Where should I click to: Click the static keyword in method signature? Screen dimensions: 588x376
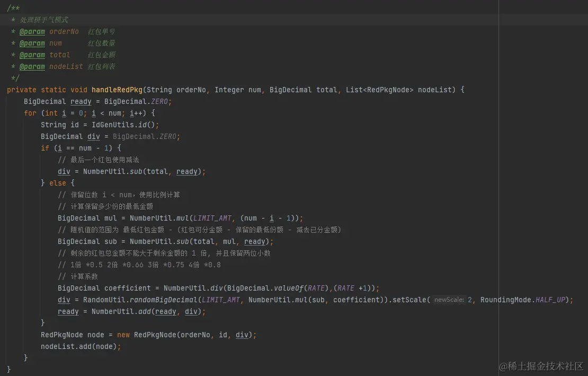point(54,90)
